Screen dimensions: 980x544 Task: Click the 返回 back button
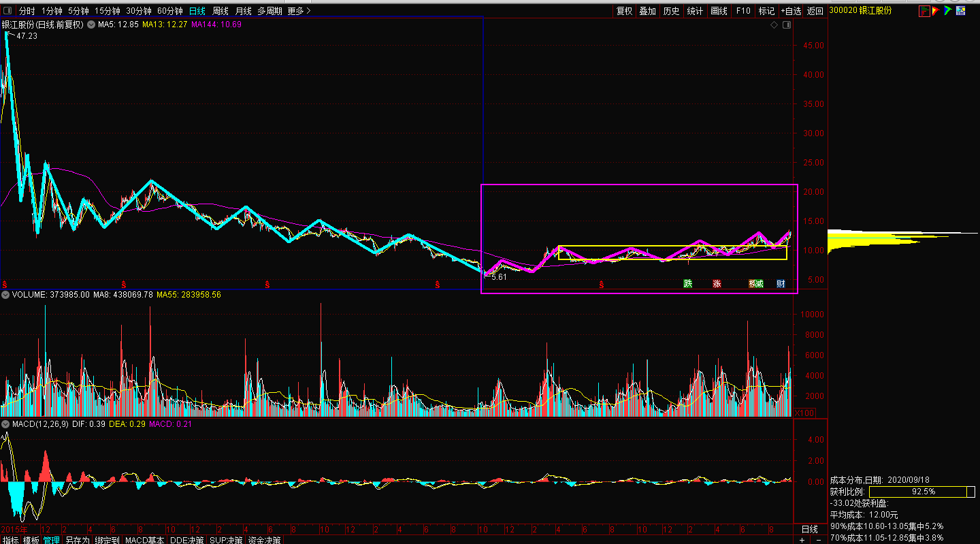click(815, 11)
